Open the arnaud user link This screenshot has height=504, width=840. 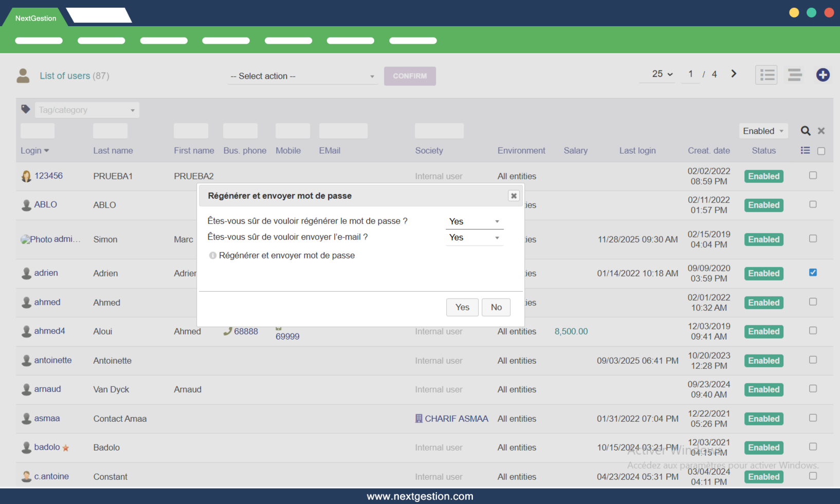47,389
